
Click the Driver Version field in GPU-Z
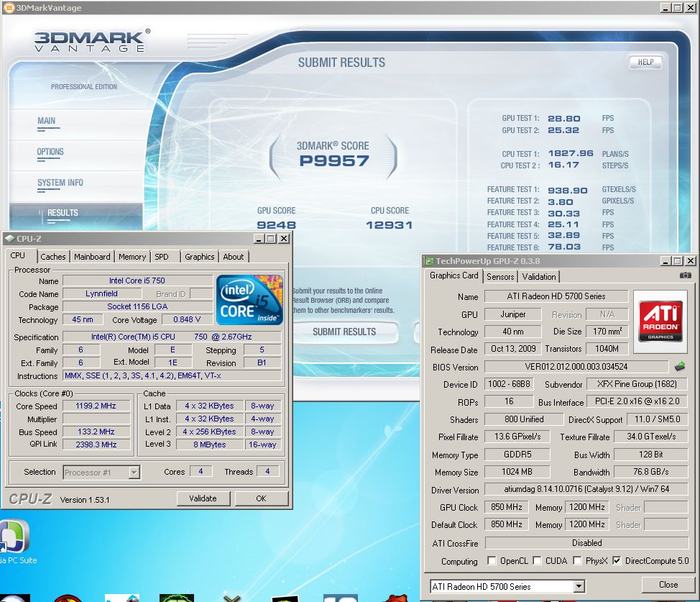[x=586, y=489]
